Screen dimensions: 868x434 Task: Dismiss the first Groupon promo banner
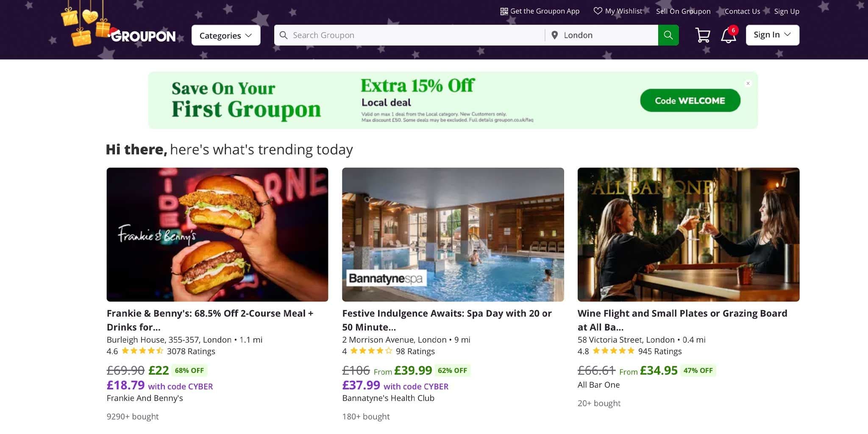click(748, 83)
